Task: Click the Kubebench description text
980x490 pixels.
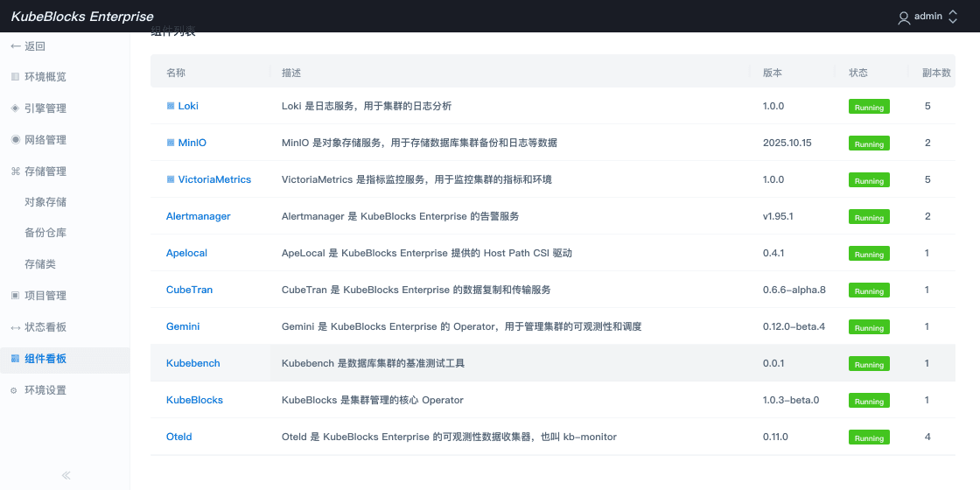Action: [x=373, y=363]
